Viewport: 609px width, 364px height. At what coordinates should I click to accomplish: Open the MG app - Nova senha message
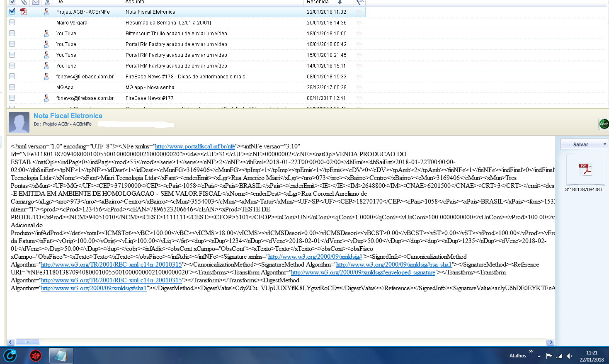coord(150,87)
